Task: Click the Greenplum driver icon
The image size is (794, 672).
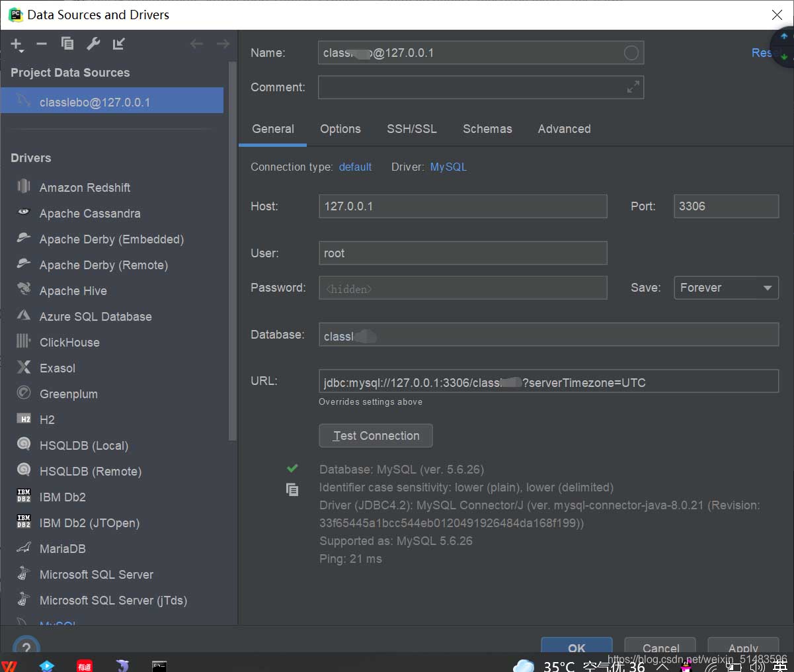Action: coord(24,393)
